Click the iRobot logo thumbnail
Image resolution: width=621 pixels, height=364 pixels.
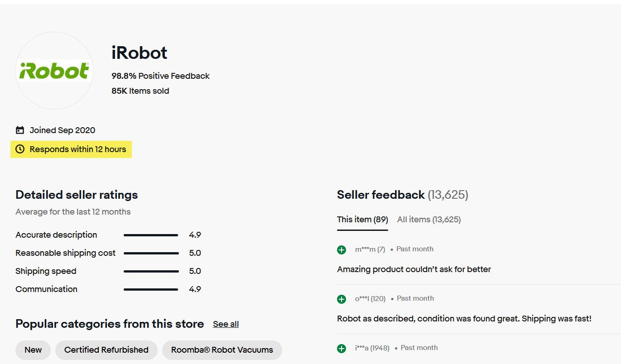[54, 71]
